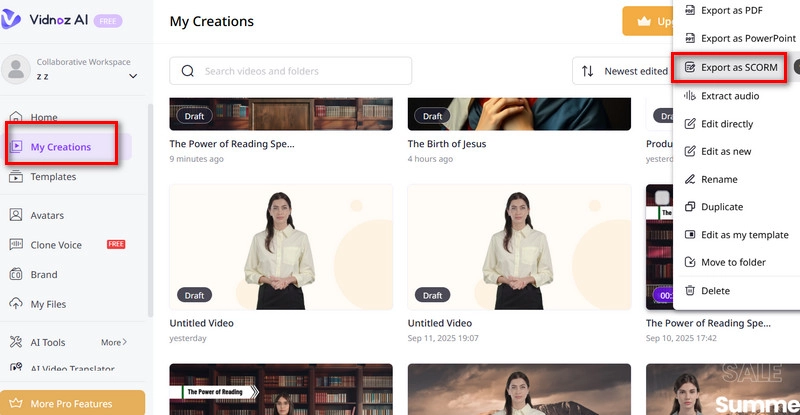This screenshot has width=800, height=415.
Task: Open My Files in the sidebar
Action: 48,304
